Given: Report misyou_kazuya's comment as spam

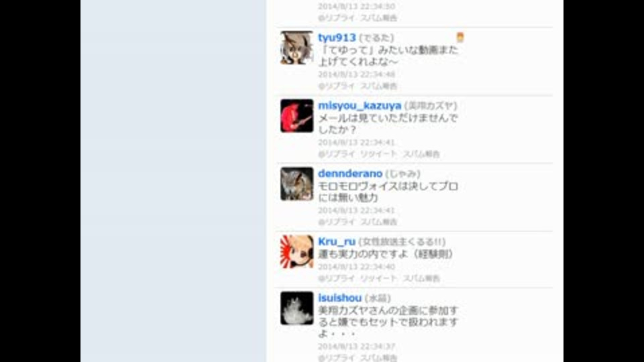Looking at the screenshot, I should (421, 154).
